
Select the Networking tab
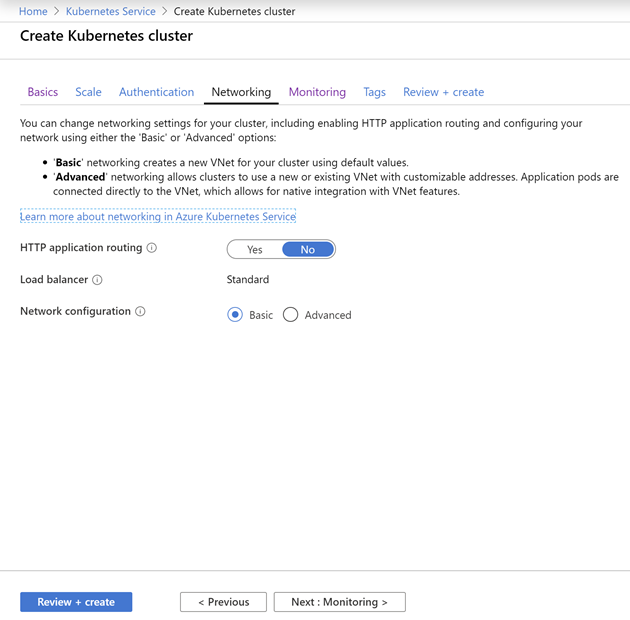[241, 92]
